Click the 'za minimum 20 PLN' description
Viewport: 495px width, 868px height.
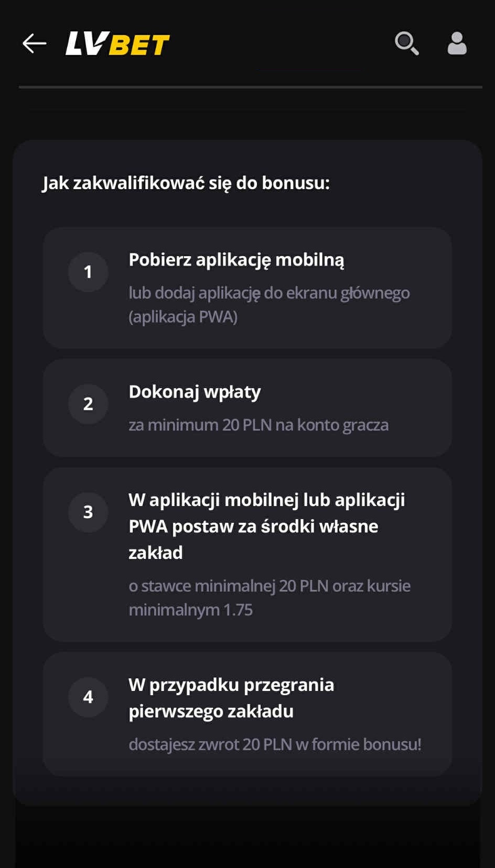200,425
